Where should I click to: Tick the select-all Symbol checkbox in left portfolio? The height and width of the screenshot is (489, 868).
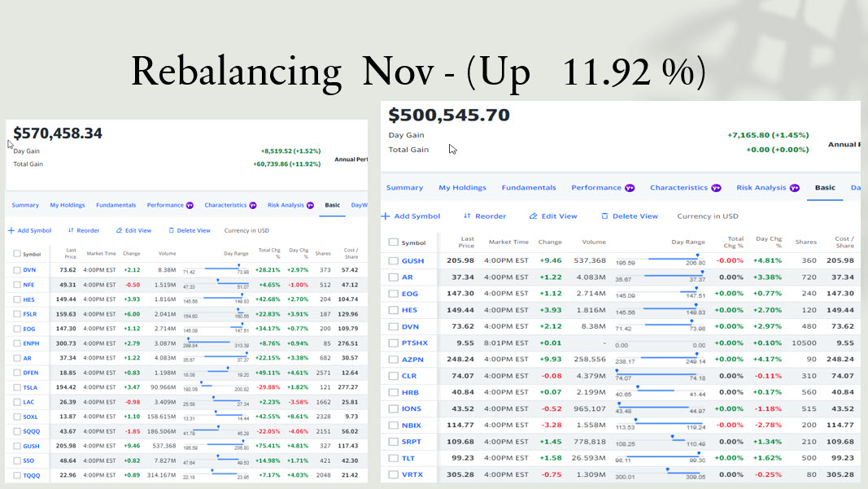(x=17, y=254)
